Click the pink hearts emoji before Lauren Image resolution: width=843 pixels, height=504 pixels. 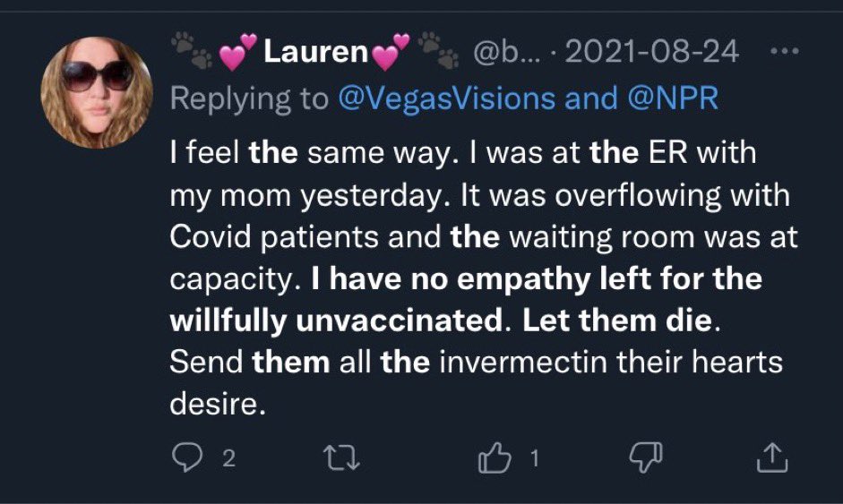click(x=239, y=53)
